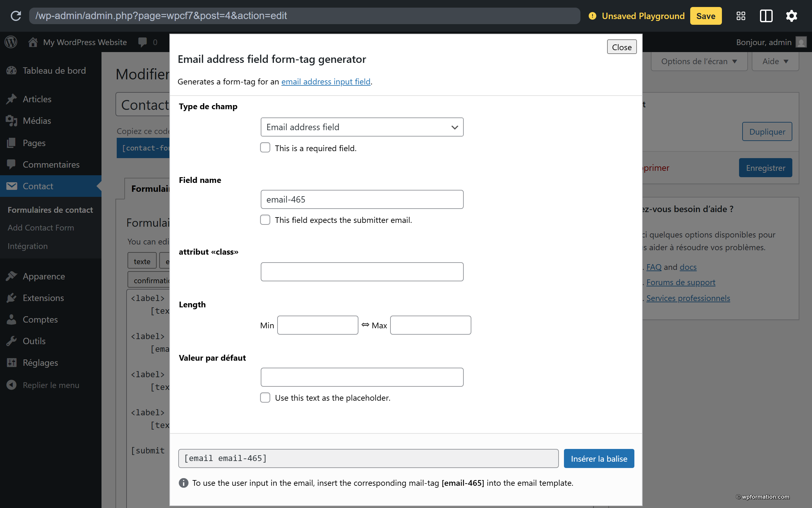Open the Playground site manager grid icon
Screen dimensions: 812x508
click(x=741, y=16)
